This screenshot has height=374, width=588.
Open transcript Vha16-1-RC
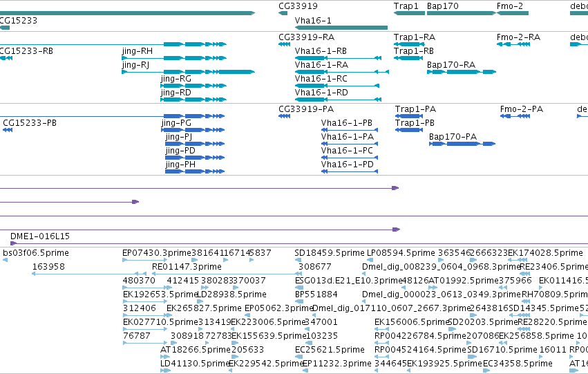(337, 86)
